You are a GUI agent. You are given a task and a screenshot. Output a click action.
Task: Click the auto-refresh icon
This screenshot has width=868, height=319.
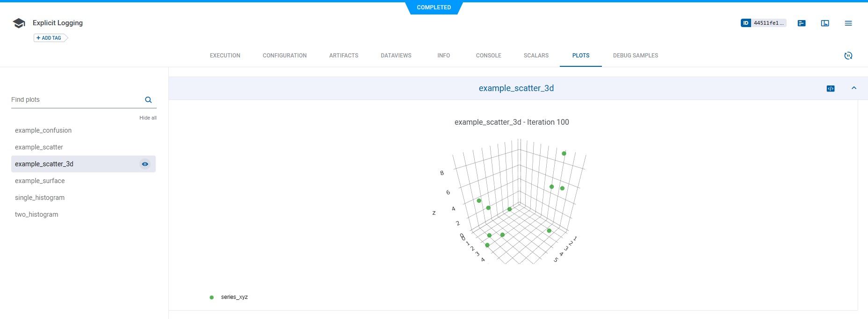848,56
